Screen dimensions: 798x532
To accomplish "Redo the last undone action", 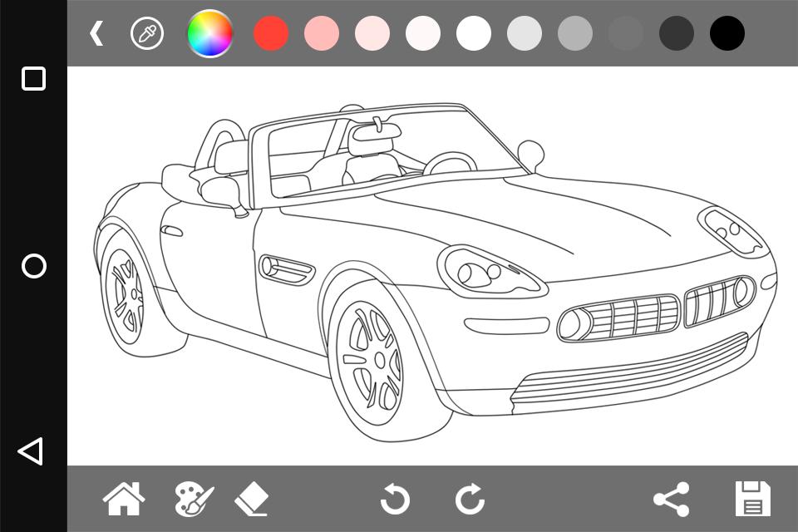I will pyautogui.click(x=470, y=499).
